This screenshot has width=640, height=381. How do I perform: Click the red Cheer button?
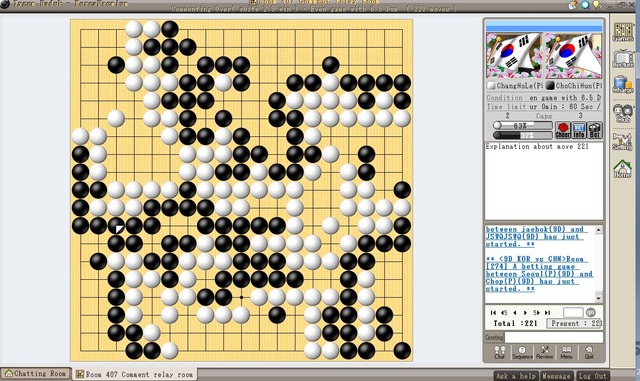563,130
